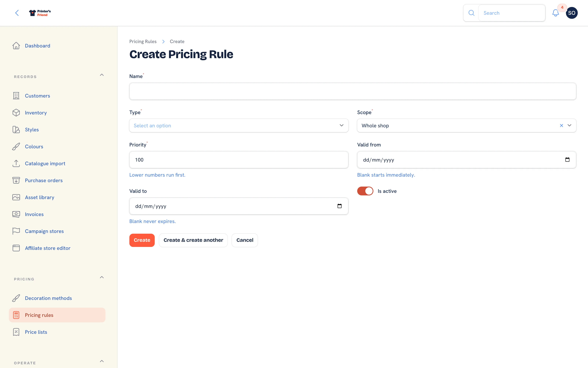Click the Dashboard home icon
Image resolution: width=588 pixels, height=368 pixels.
tap(16, 46)
